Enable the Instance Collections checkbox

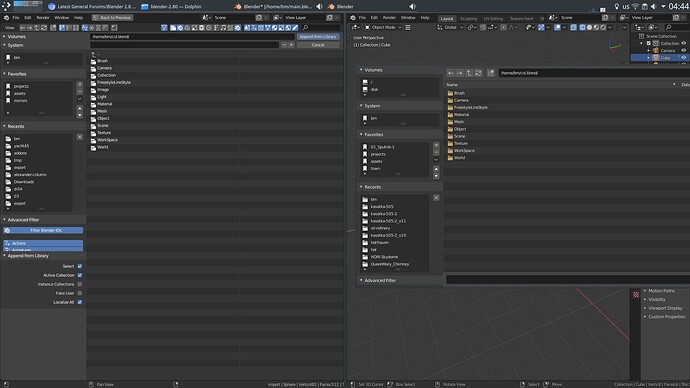click(x=80, y=284)
